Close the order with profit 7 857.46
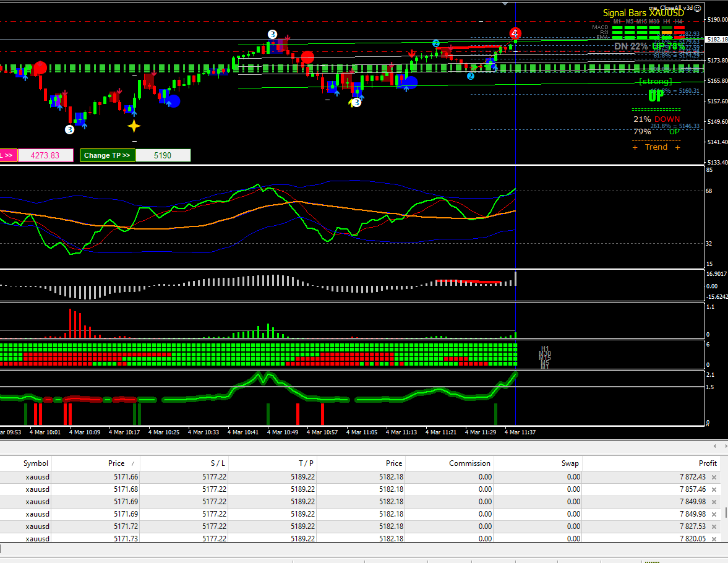The width and height of the screenshot is (728, 563). (714, 489)
